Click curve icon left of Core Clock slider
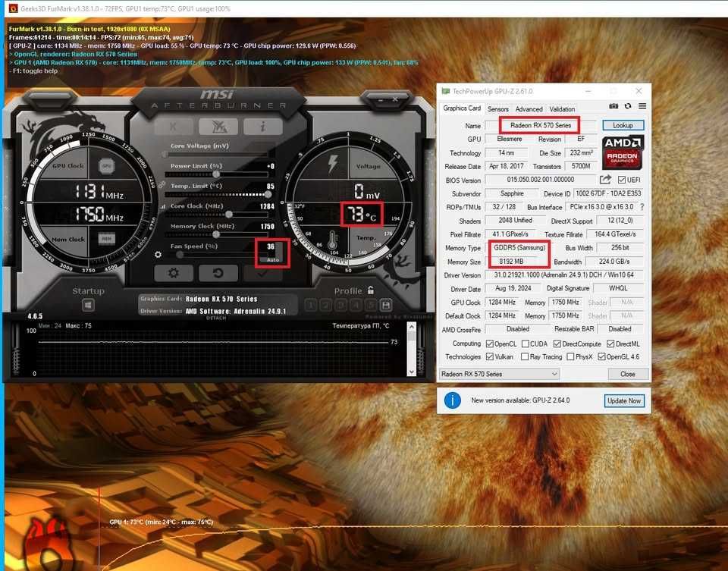 click(162, 206)
